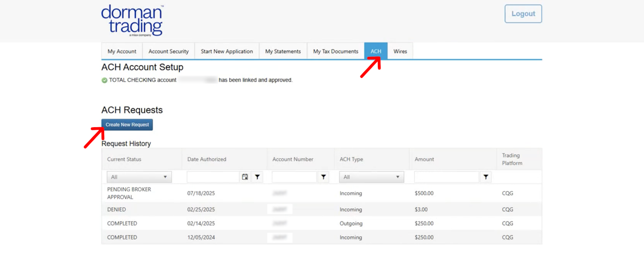This screenshot has height=261, width=644.
Task: Click the Dorman Trading logo
Action: point(132,20)
